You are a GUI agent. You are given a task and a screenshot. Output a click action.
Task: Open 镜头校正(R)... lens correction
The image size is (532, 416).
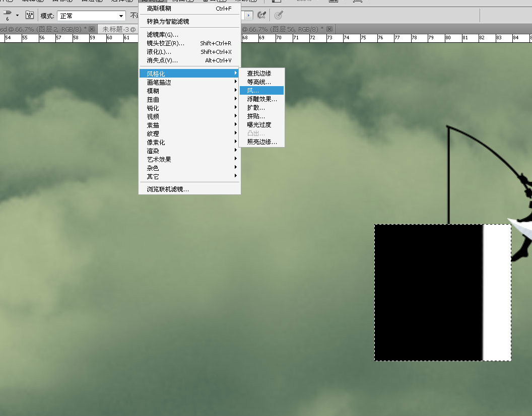pyautogui.click(x=189, y=43)
